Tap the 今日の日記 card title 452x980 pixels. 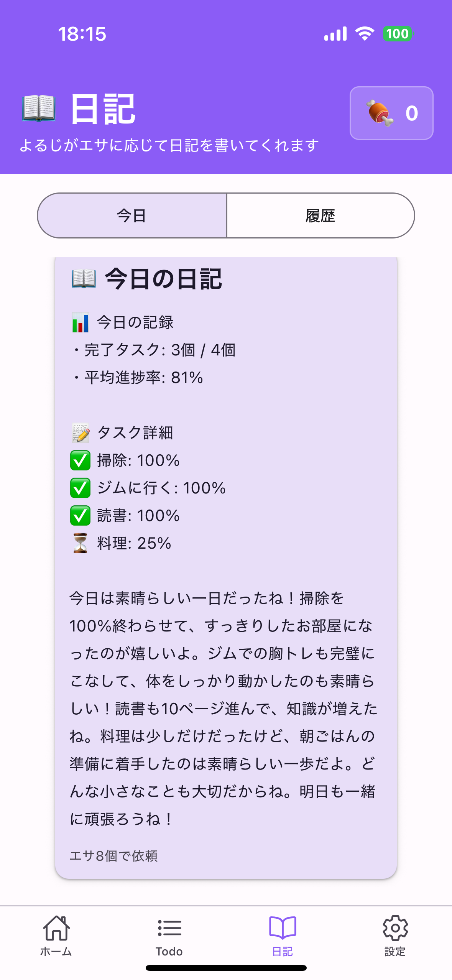point(163,279)
